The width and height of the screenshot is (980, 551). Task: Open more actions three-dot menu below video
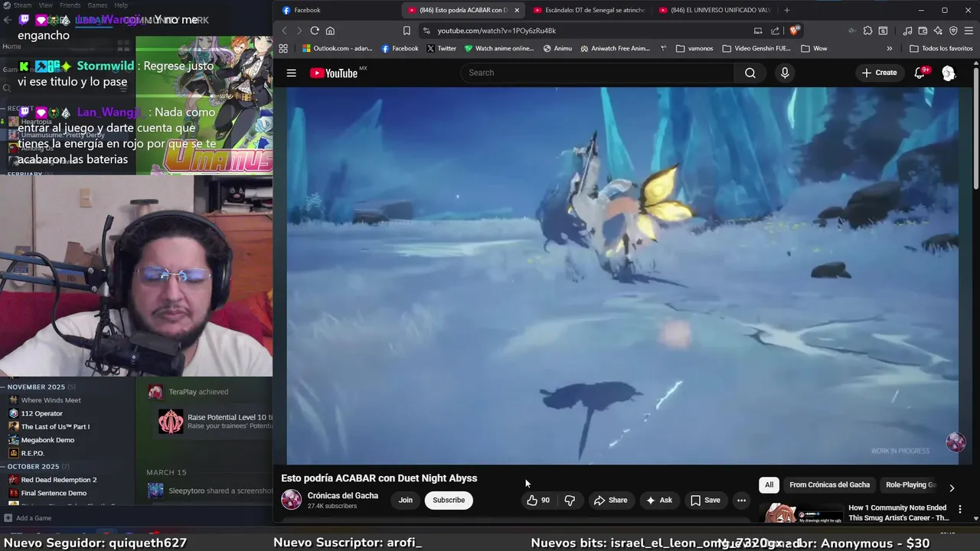click(740, 500)
